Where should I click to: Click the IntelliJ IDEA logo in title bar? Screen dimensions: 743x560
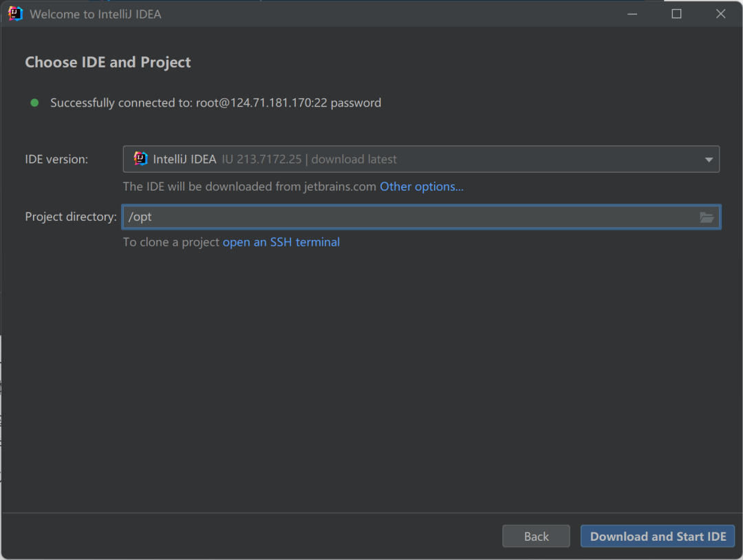point(15,14)
